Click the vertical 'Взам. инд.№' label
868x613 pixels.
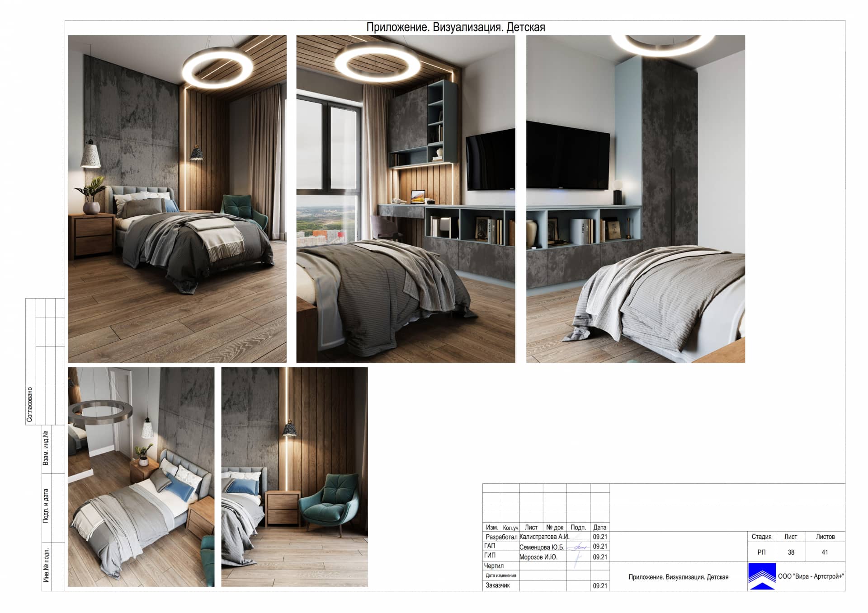46,448
